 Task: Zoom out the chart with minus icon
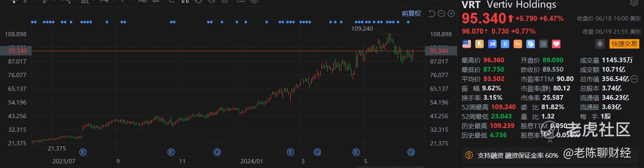442,14
